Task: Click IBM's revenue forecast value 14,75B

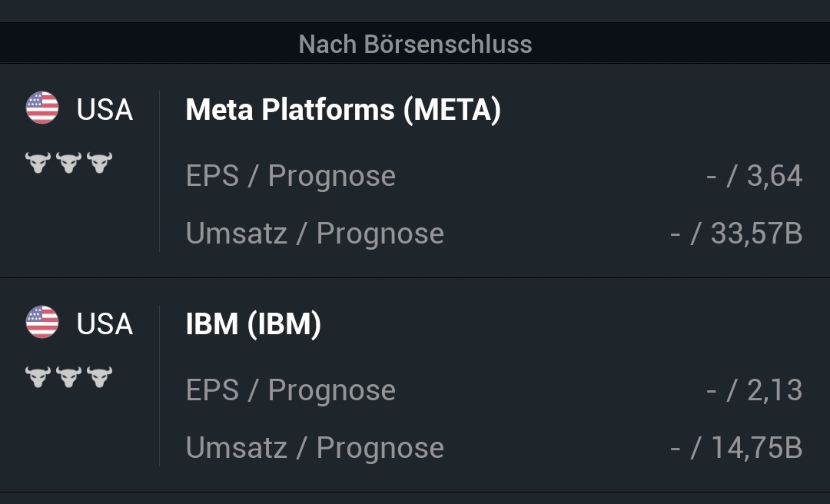Action: [756, 448]
